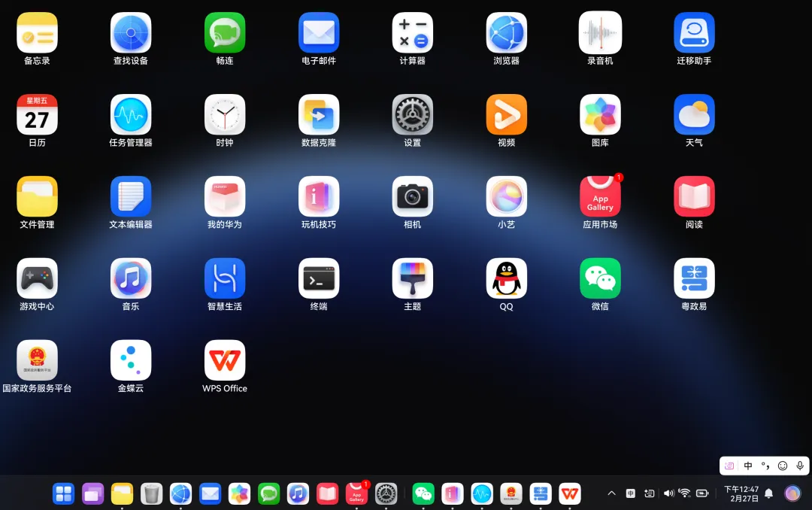The height and width of the screenshot is (510, 812).
Task: Open the file manager in the dock
Action: tap(123, 494)
